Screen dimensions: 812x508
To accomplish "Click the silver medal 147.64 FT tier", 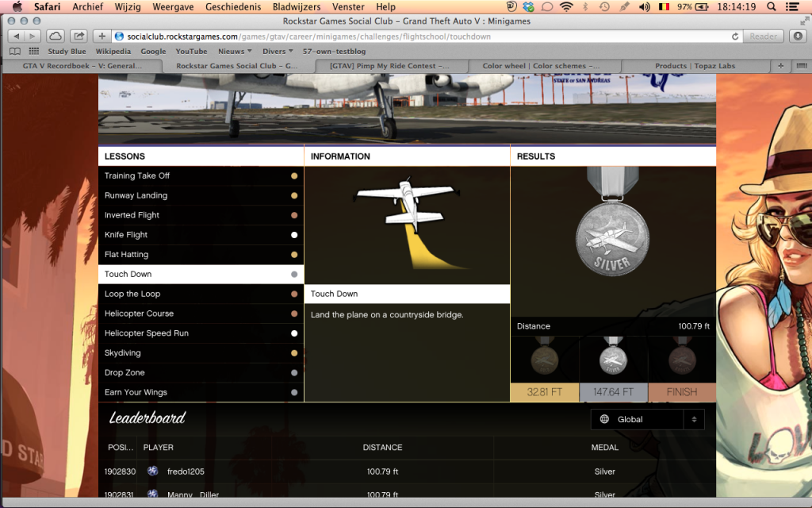I will tap(613, 369).
